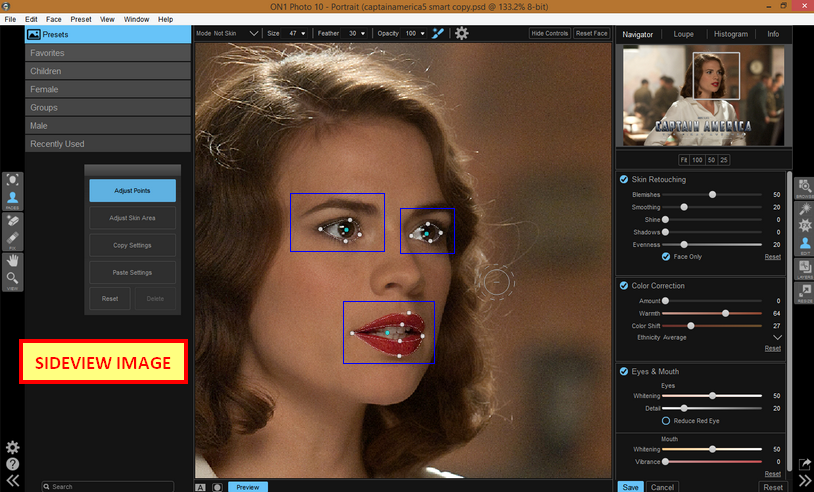This screenshot has height=492, width=814.
Task: Open the Window menu
Action: [137, 19]
